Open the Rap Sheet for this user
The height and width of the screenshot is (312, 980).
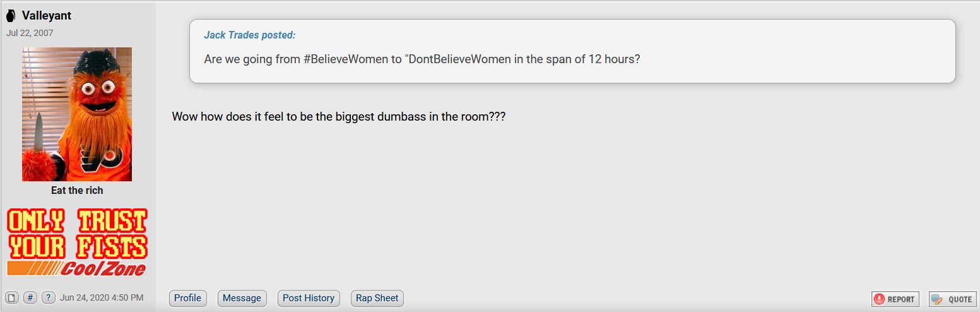[x=377, y=298]
